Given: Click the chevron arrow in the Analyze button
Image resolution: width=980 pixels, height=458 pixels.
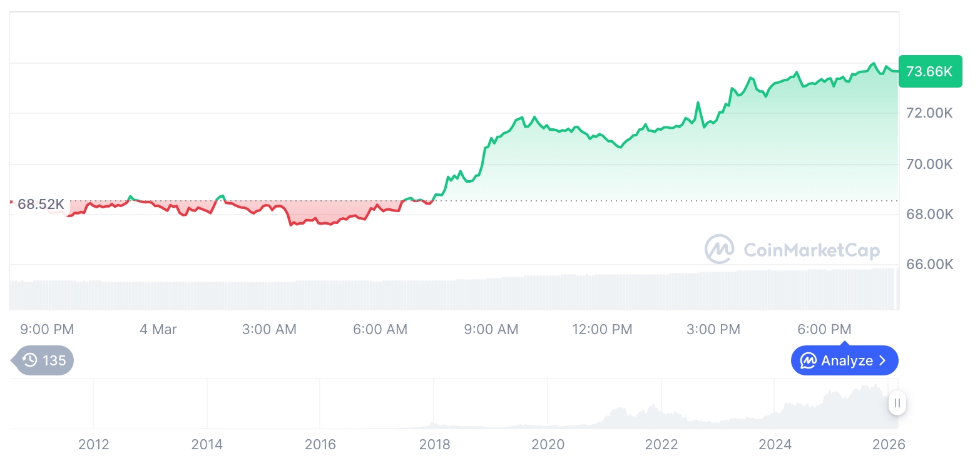Looking at the screenshot, I should [x=884, y=360].
